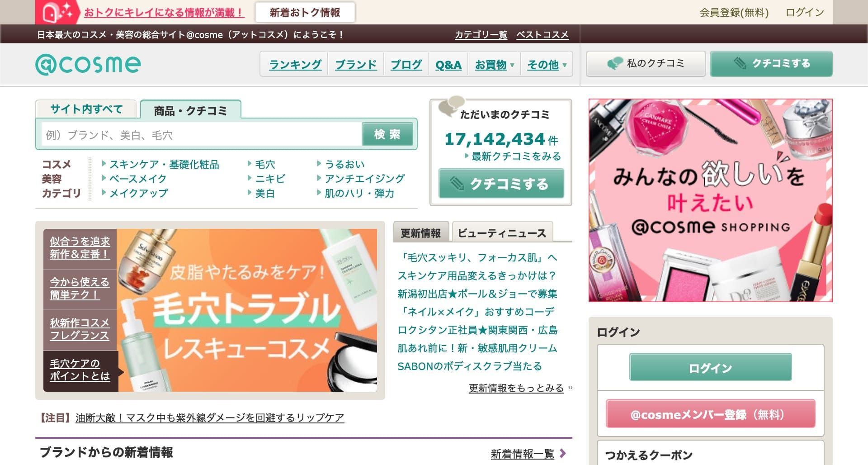Screen dimensions: 868x465
Task: Open 会員登録(無料) registration link
Action: point(733,13)
